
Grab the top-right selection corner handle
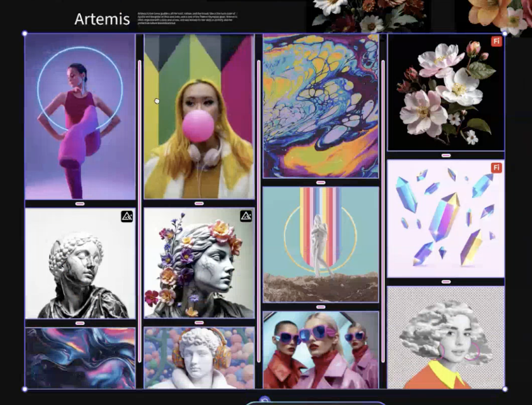(x=505, y=34)
